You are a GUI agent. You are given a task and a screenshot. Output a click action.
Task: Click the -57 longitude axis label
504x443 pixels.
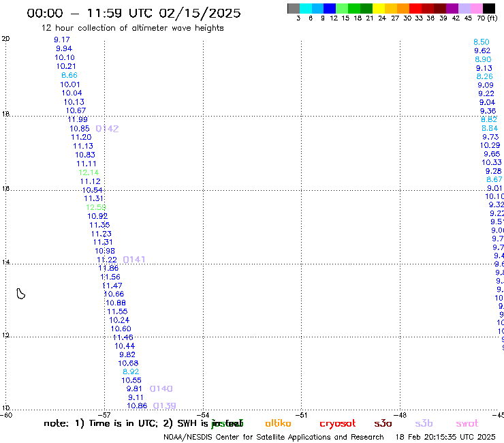(x=104, y=415)
